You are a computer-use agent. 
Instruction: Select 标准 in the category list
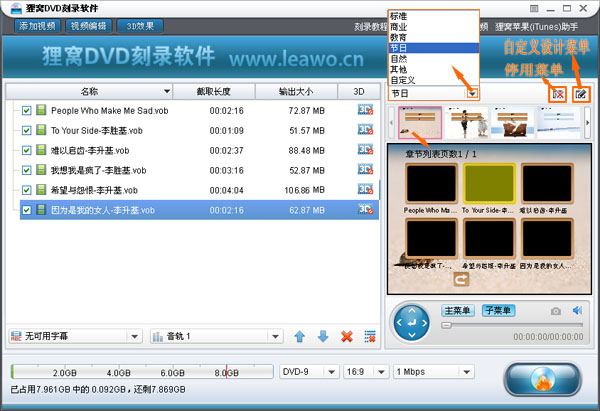click(x=434, y=16)
